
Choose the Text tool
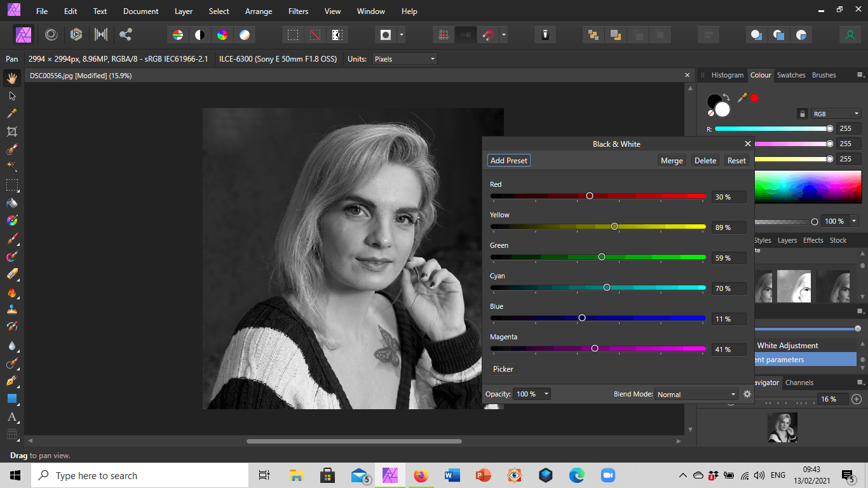click(x=11, y=417)
